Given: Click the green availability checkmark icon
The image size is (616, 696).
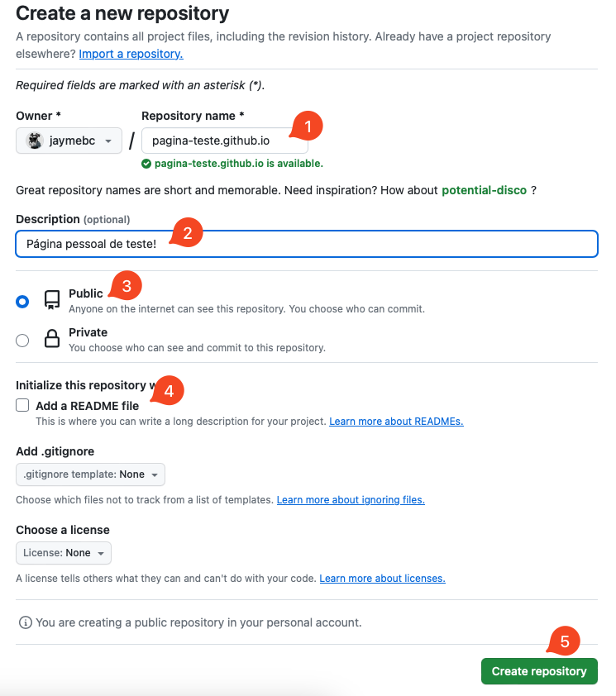Looking at the screenshot, I should tap(146, 164).
